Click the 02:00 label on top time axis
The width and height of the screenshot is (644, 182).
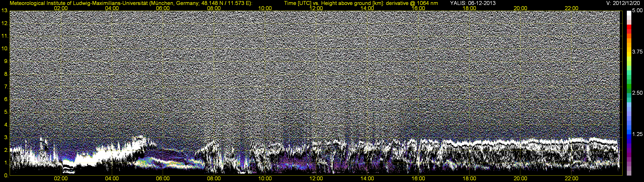(61, 8)
